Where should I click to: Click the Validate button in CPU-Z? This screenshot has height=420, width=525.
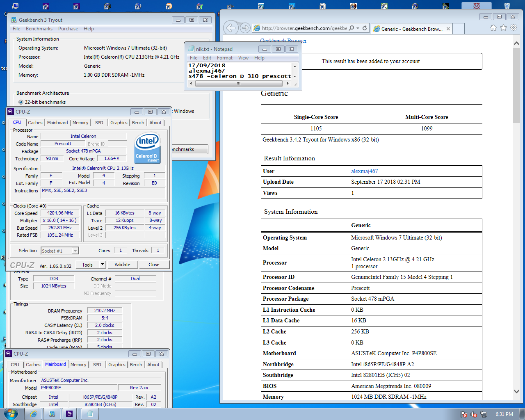pos(122,265)
